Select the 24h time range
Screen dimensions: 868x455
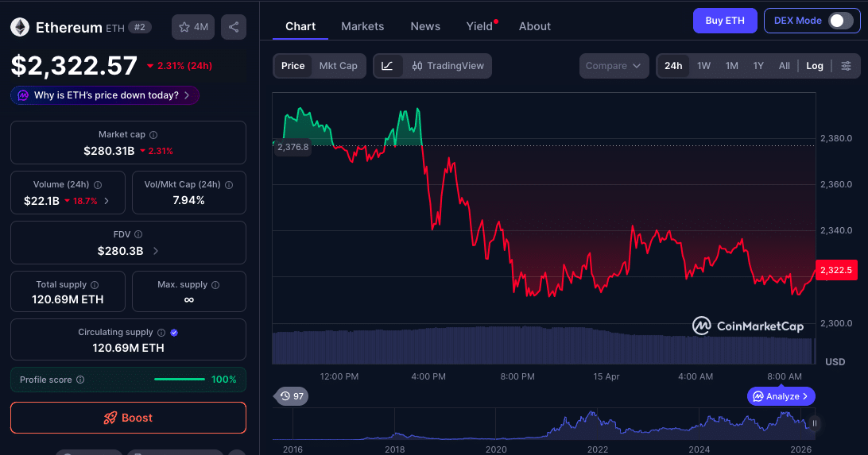point(673,66)
